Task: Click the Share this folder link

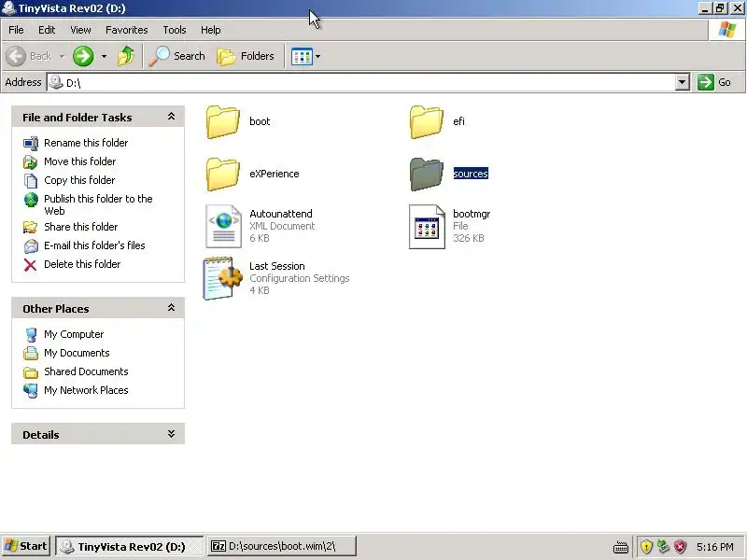Action: [x=80, y=227]
